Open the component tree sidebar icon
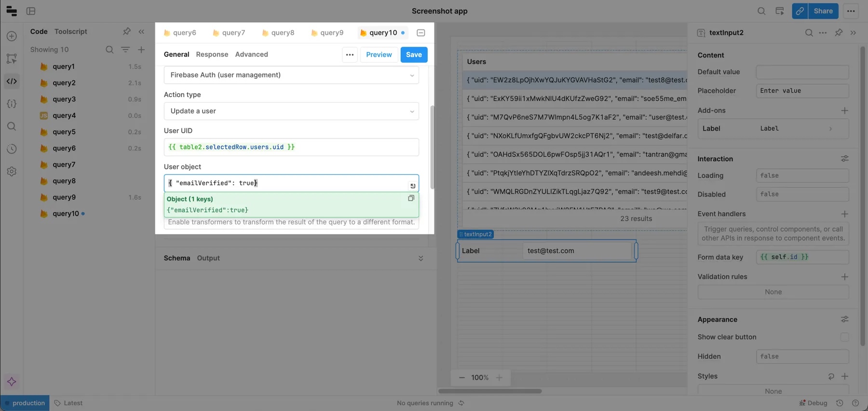 tap(12, 58)
